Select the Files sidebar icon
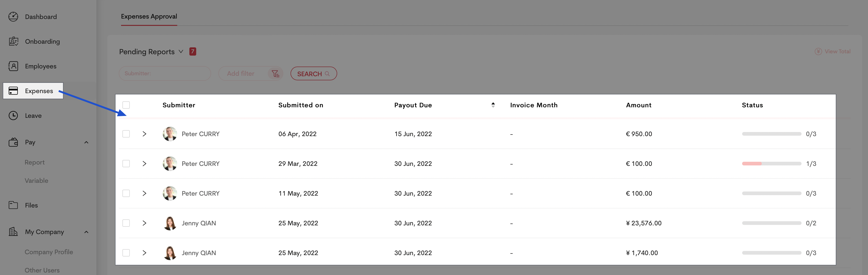868x275 pixels. click(13, 205)
